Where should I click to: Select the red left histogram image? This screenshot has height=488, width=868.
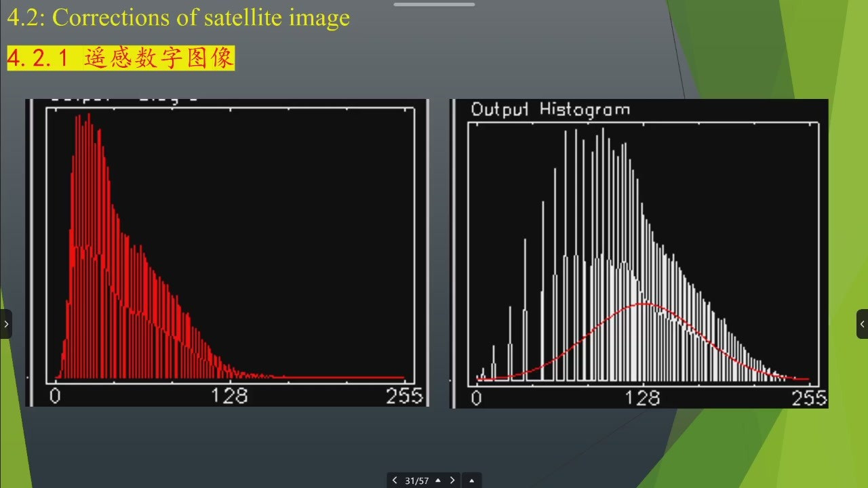point(227,253)
